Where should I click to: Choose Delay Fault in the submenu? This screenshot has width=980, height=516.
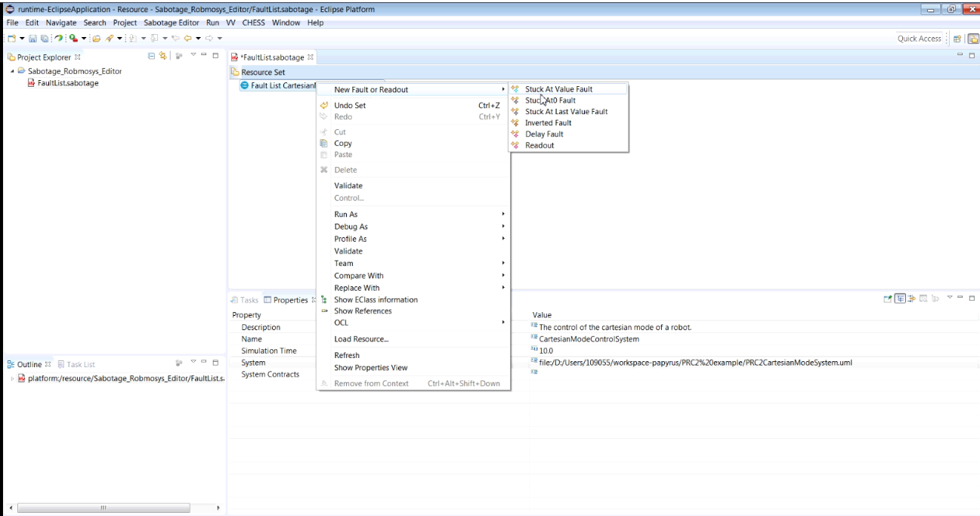click(544, 134)
